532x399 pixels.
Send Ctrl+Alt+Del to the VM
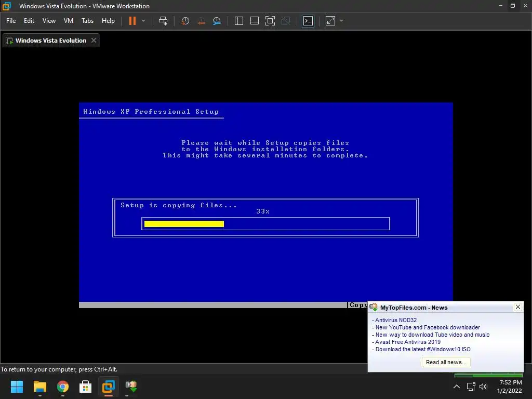(x=163, y=21)
